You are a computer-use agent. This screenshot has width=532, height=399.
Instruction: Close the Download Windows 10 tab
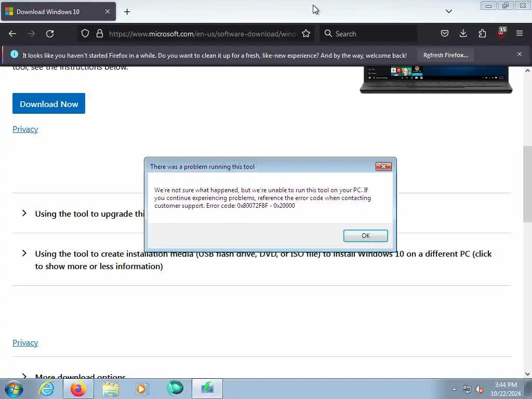[x=107, y=11]
